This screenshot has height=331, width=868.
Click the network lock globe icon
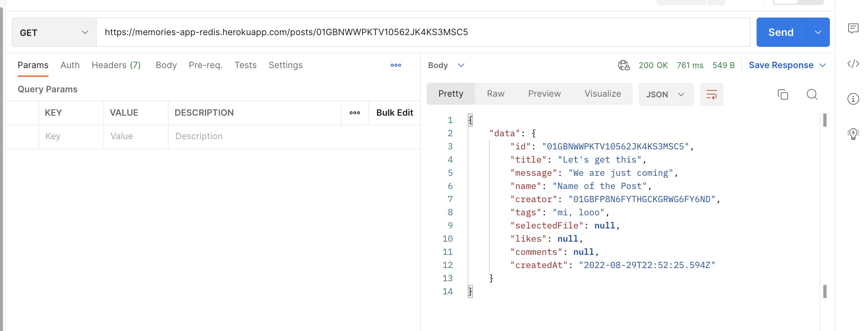point(624,65)
